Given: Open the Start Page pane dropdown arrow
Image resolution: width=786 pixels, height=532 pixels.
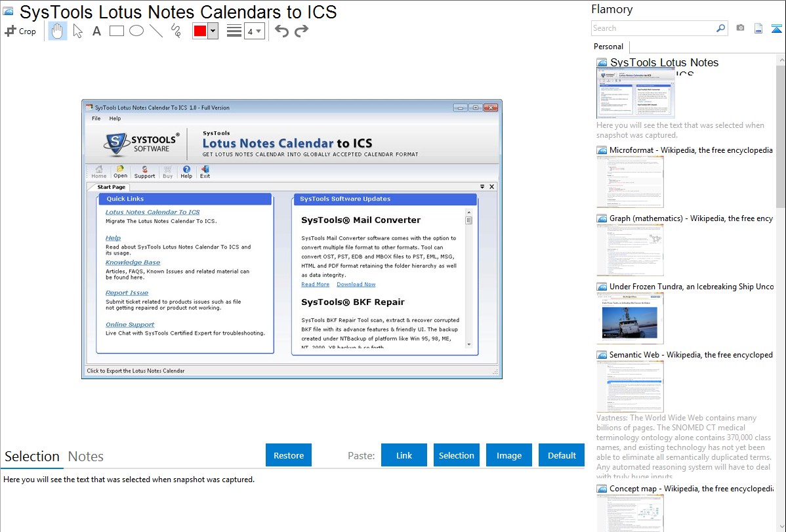Looking at the screenshot, I should 482,186.
